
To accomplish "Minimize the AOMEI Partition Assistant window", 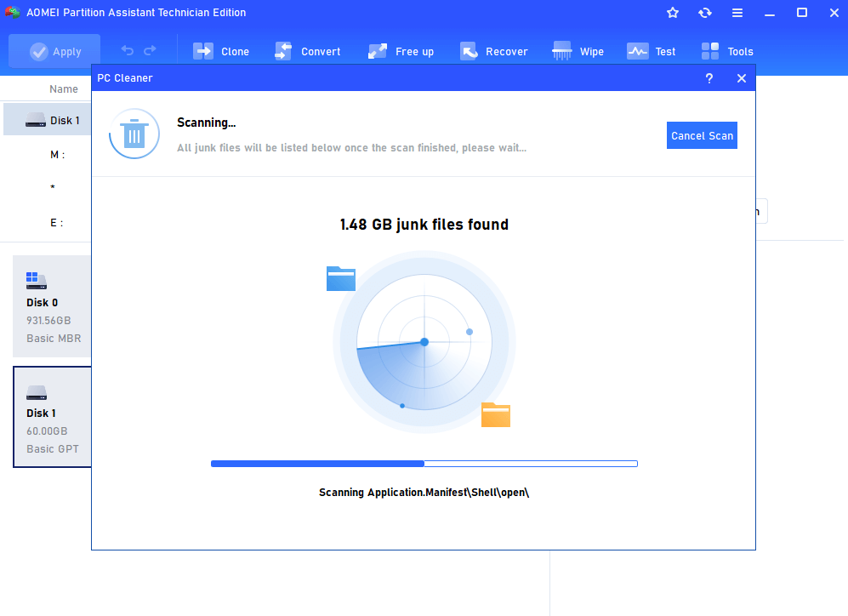I will click(770, 13).
